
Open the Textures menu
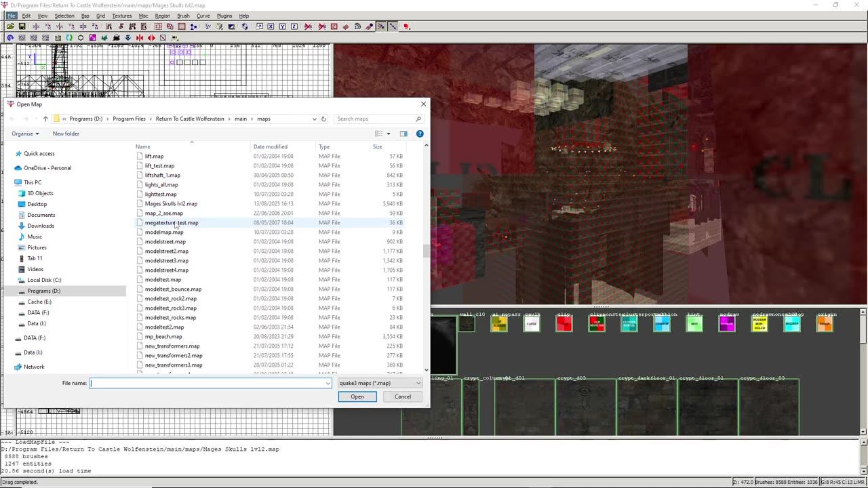coord(122,16)
